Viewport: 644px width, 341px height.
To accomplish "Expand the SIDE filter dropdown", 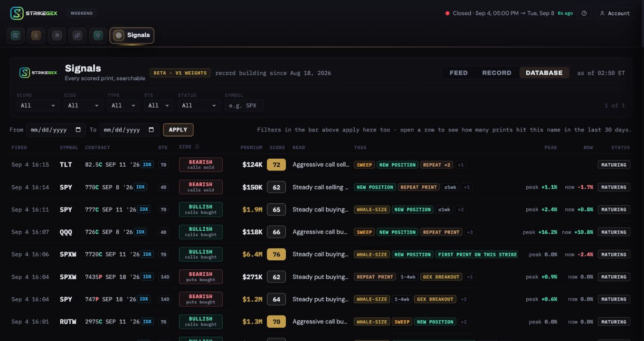I will pyautogui.click(x=83, y=105).
